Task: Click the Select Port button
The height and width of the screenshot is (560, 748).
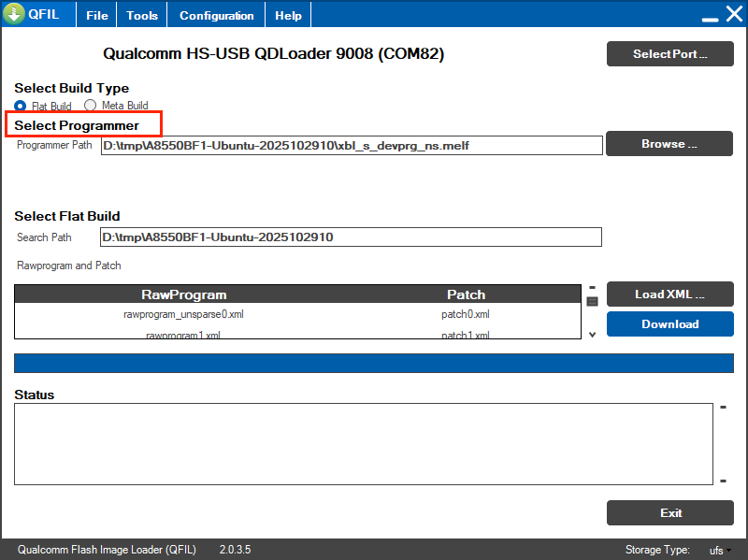Action: [669, 54]
